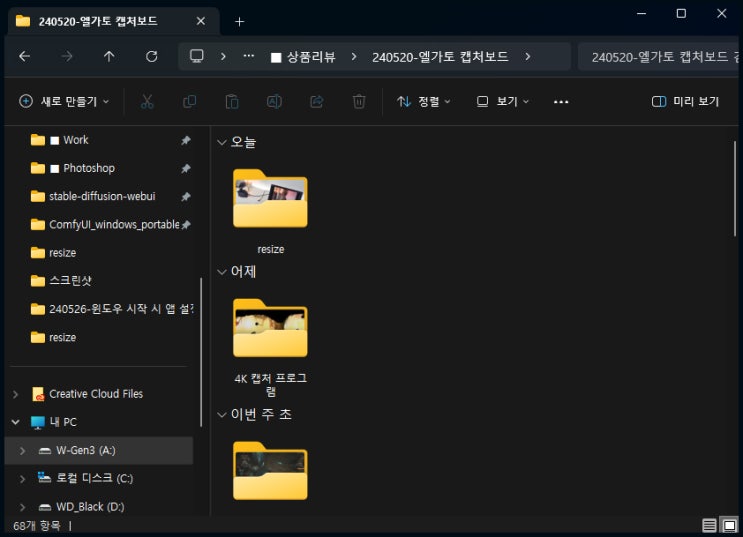
Task: Open the address bar ellipsis breadcrumb menu
Action: point(248,56)
